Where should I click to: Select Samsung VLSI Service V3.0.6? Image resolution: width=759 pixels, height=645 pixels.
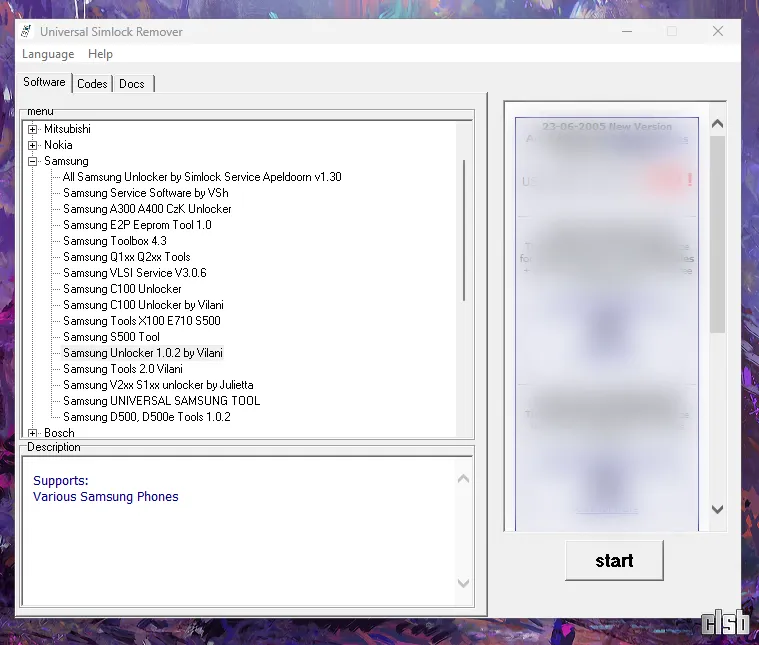(x=135, y=273)
